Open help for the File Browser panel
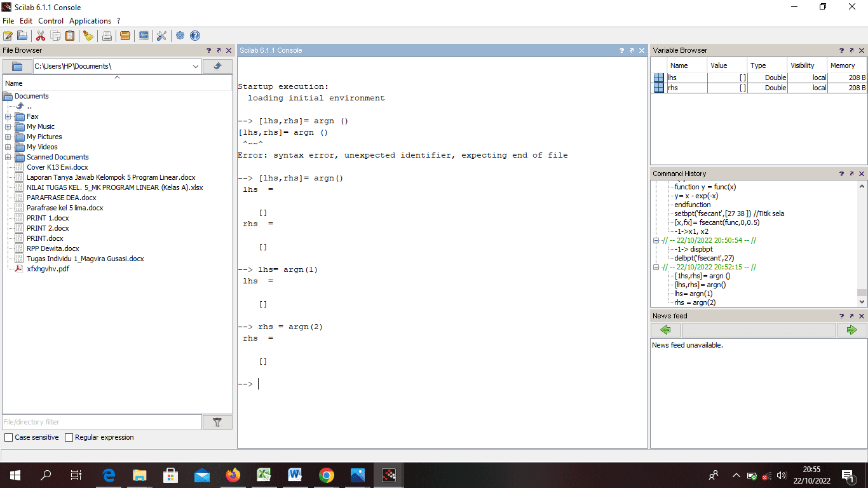The image size is (868, 488). point(209,50)
